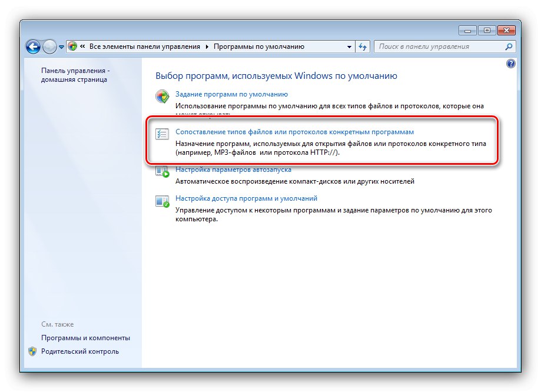Click the Back navigation arrow
This screenshot has width=541, height=392.
[x=33, y=46]
